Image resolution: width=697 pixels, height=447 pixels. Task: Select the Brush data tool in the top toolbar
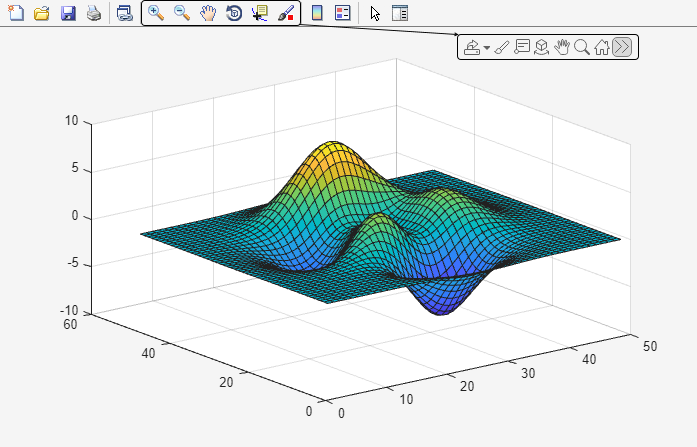point(286,14)
